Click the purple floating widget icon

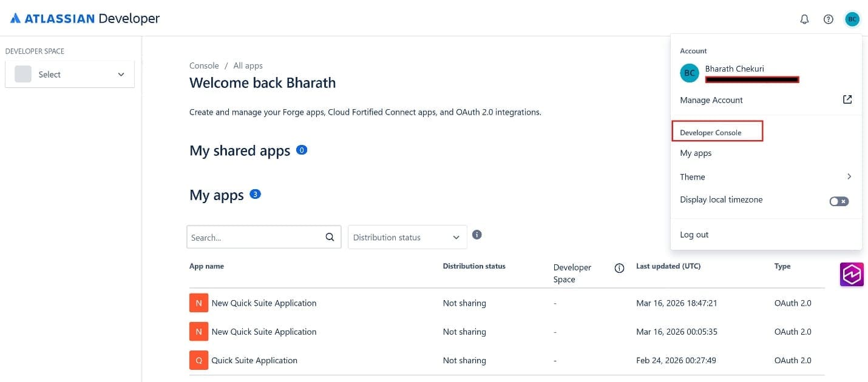pyautogui.click(x=852, y=274)
